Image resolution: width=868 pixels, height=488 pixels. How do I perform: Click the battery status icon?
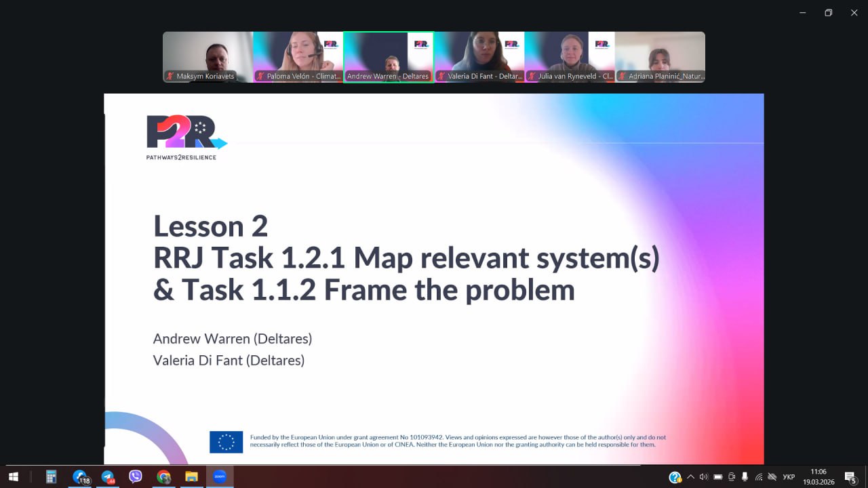coord(717,477)
